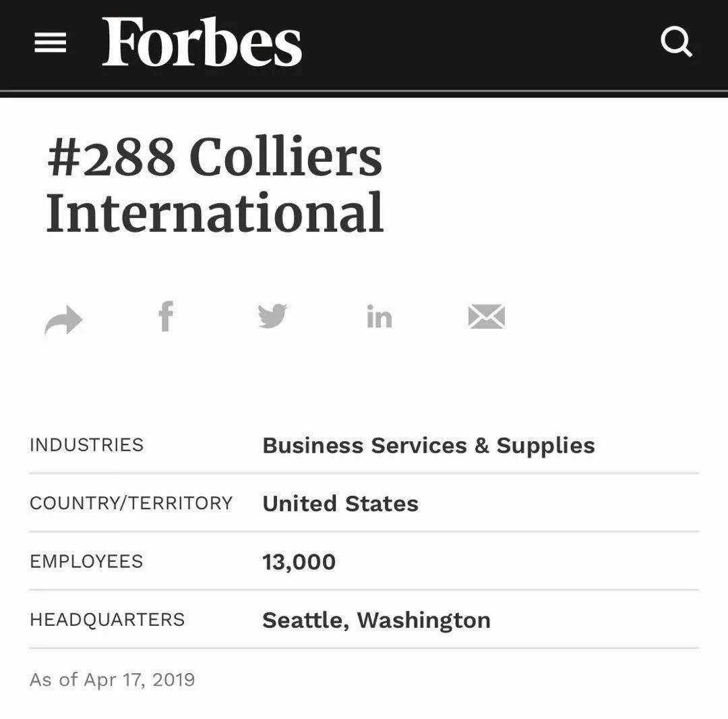Screen dimensions: 728x719
Task: Select the Business Services & Supplies value
Action: pyautogui.click(x=429, y=445)
